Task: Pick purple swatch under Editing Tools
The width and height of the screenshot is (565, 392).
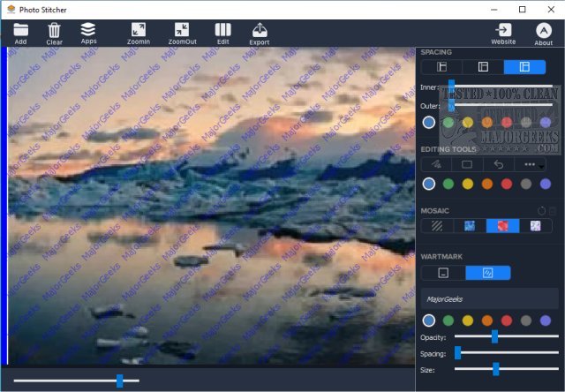Action: click(x=546, y=185)
